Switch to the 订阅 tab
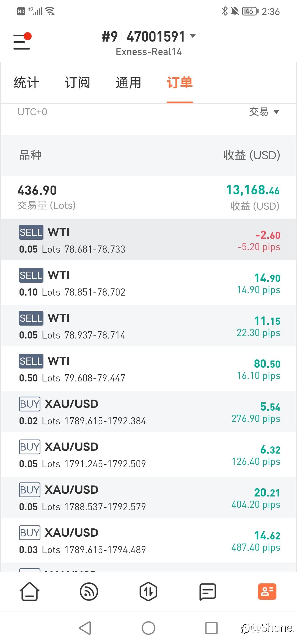Image resolution: width=297 pixels, height=644 pixels. 77,83
